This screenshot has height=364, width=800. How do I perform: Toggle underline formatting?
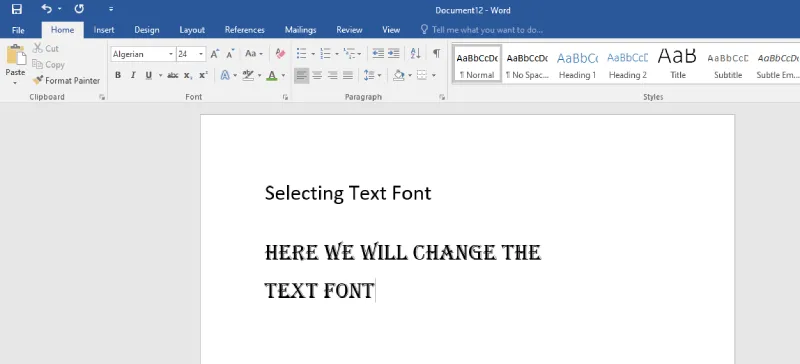[x=148, y=76]
